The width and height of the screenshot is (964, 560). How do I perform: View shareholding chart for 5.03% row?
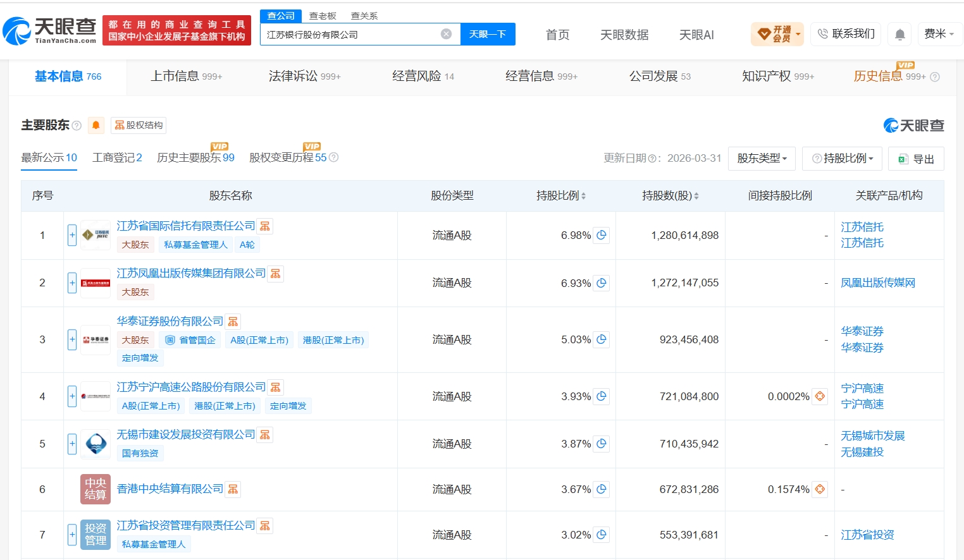pyautogui.click(x=602, y=339)
